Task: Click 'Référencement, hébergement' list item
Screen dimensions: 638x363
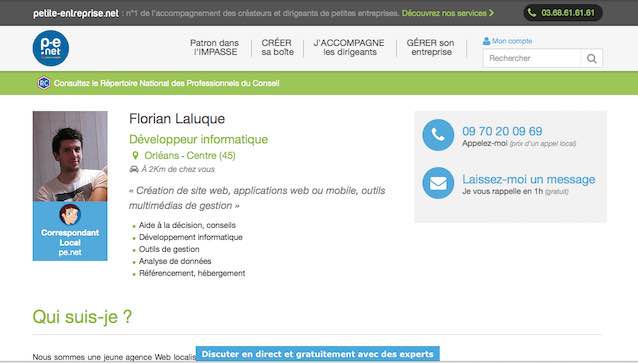Action: [192, 273]
